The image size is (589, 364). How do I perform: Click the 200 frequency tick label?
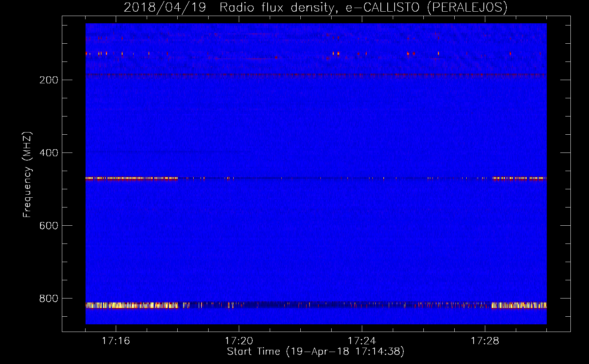click(x=48, y=80)
